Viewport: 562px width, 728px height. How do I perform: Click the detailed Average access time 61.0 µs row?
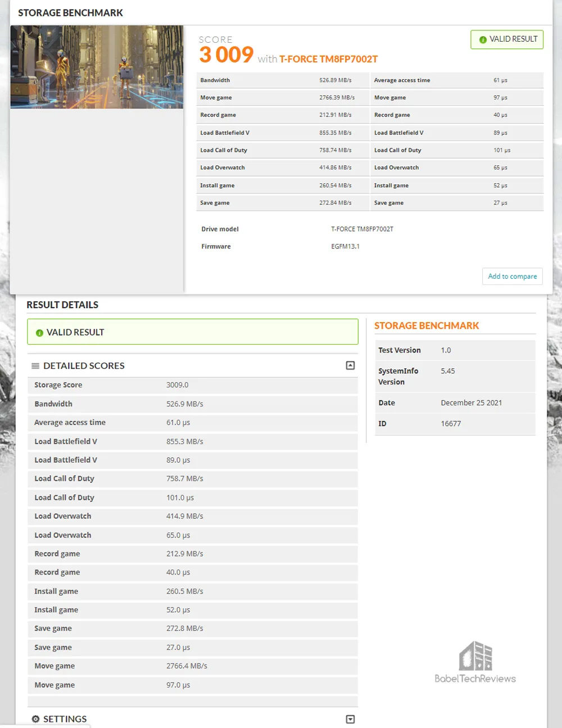coord(193,423)
